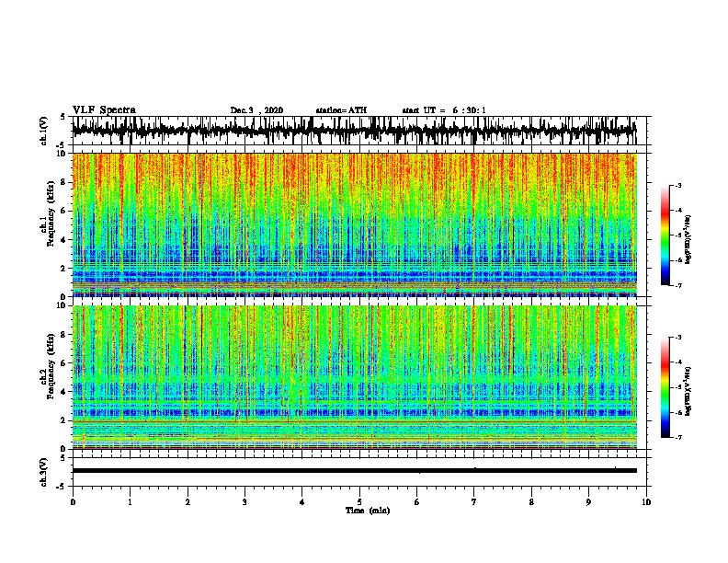Click the "10" kHz tick of ch.2 spectrogram
Viewport: 728px width, 563px height.
pos(63,305)
